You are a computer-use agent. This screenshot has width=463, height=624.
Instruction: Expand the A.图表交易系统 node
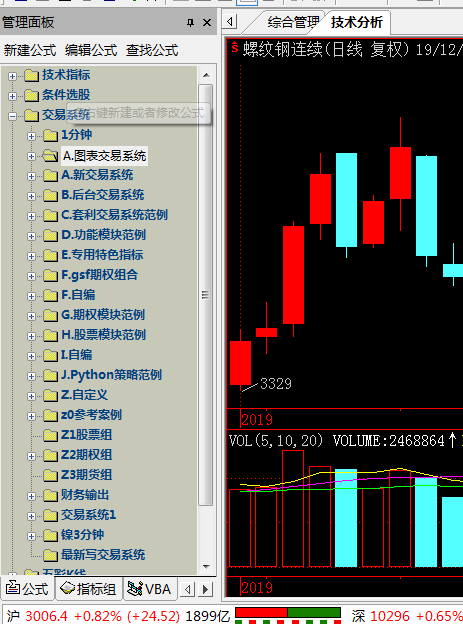[31, 156]
